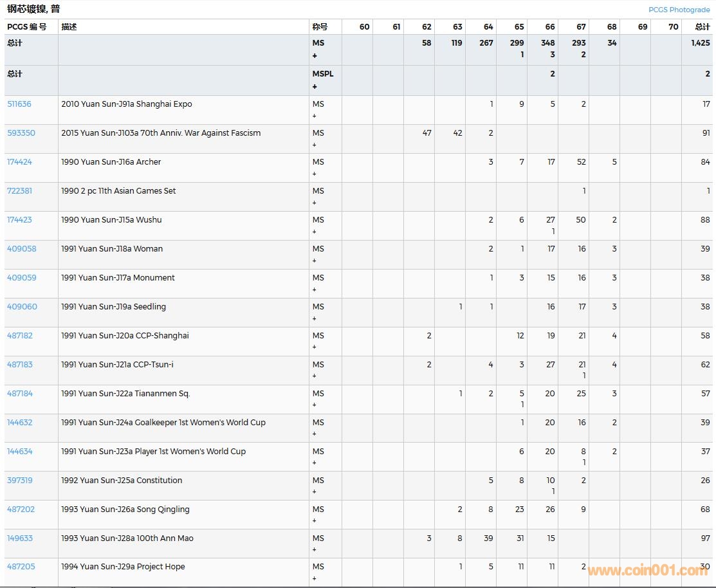Open PCGS number 409059 Monument link

[x=22, y=278]
